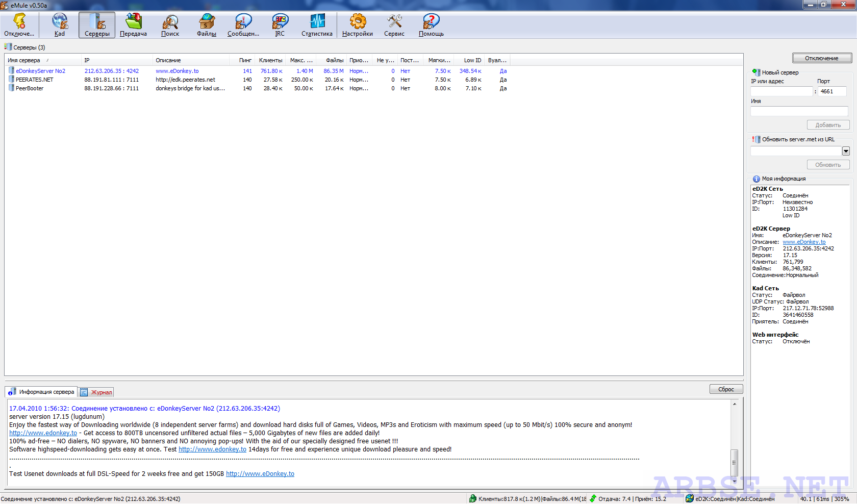
Task: Click the log scrollbar up arrow
Action: [735, 404]
